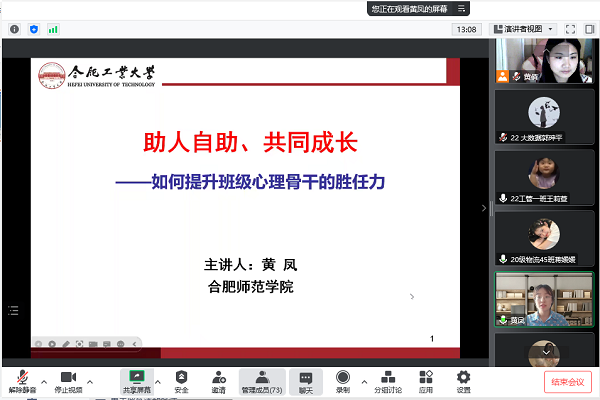Open 管理成员 participants panel
This screenshot has height=400, width=600.
(262, 378)
